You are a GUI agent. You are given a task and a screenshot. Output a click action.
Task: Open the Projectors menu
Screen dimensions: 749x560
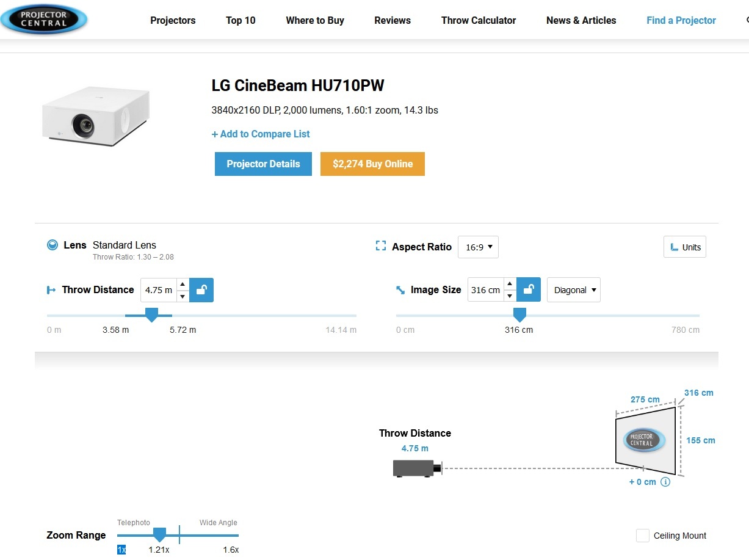[x=173, y=20]
